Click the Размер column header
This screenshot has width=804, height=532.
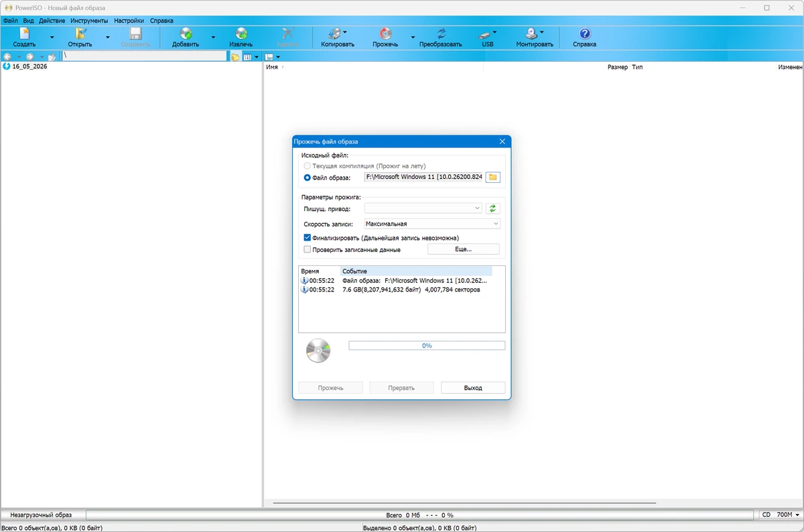click(618, 67)
